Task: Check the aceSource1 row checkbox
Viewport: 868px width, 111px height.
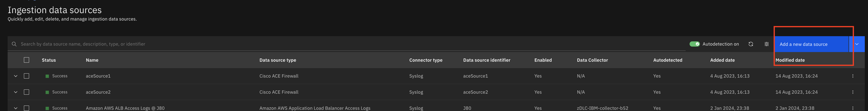Action: point(27,76)
